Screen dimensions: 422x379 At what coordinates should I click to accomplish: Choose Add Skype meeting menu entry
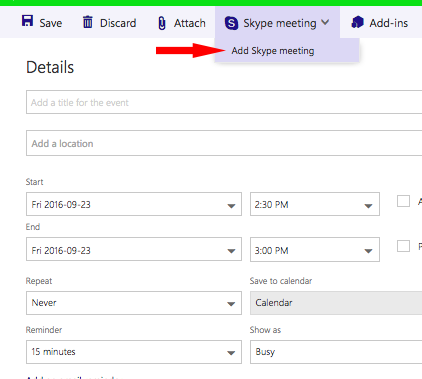(287, 51)
